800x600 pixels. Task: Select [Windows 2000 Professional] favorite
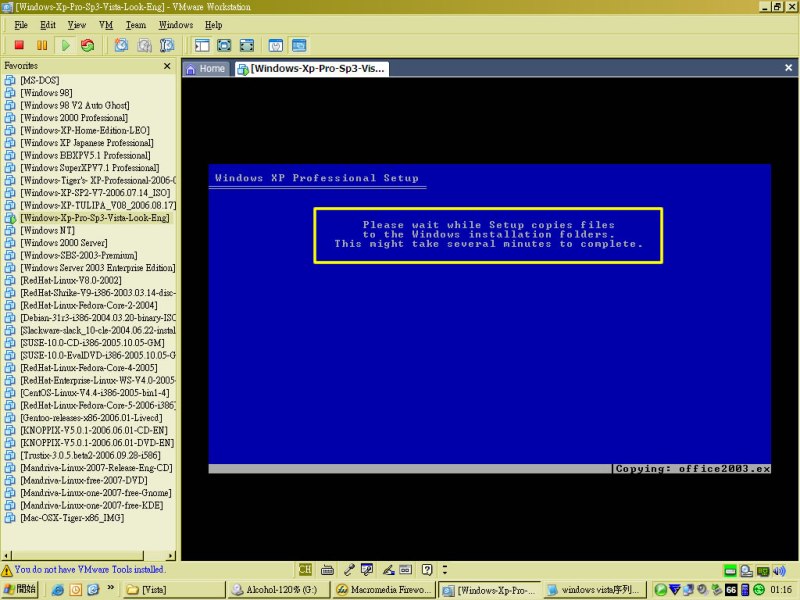tap(74, 117)
